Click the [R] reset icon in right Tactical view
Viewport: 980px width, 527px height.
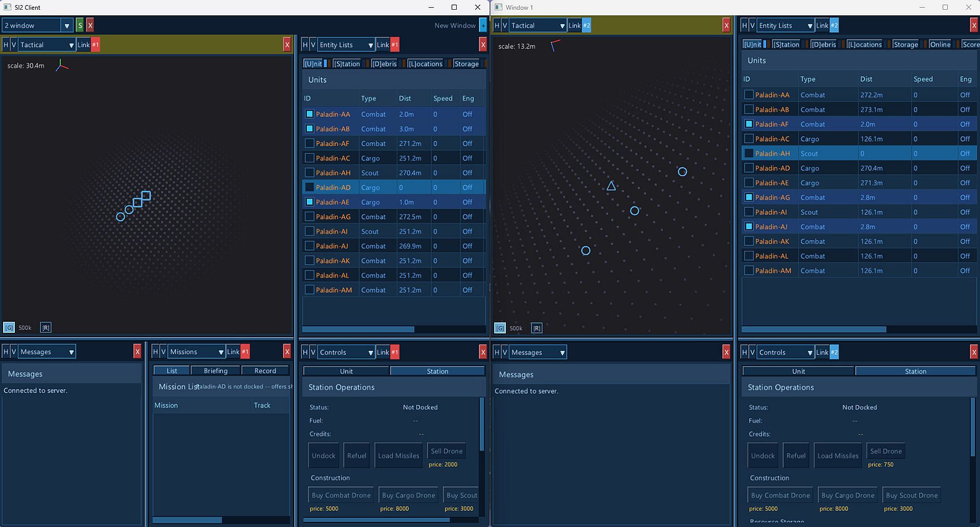click(x=536, y=328)
